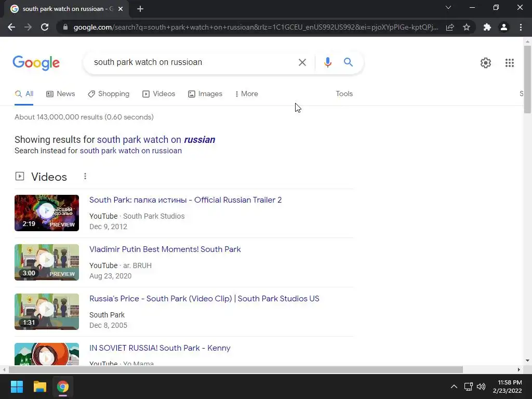Image resolution: width=532 pixels, height=399 pixels.
Task: Open 'Vladimir Putin Best Moments! South Park'
Action: coord(165,249)
